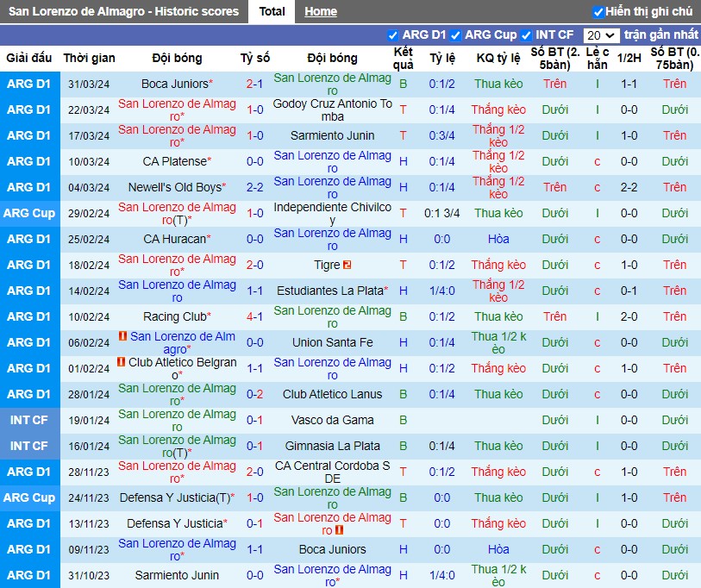
Task: Select the INT CF label on 16/01/24 row
Action: click(29, 447)
